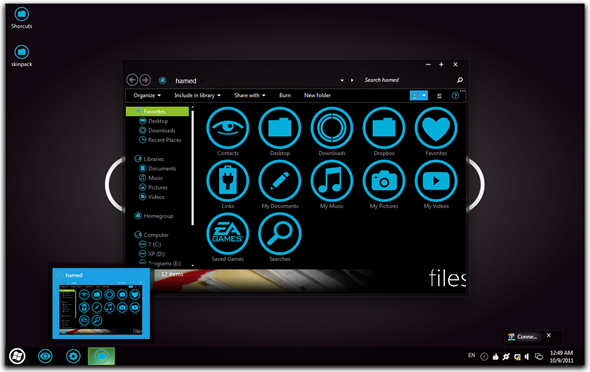Select the Shorcuts desktop icon
590x372 pixels.
[x=21, y=18]
